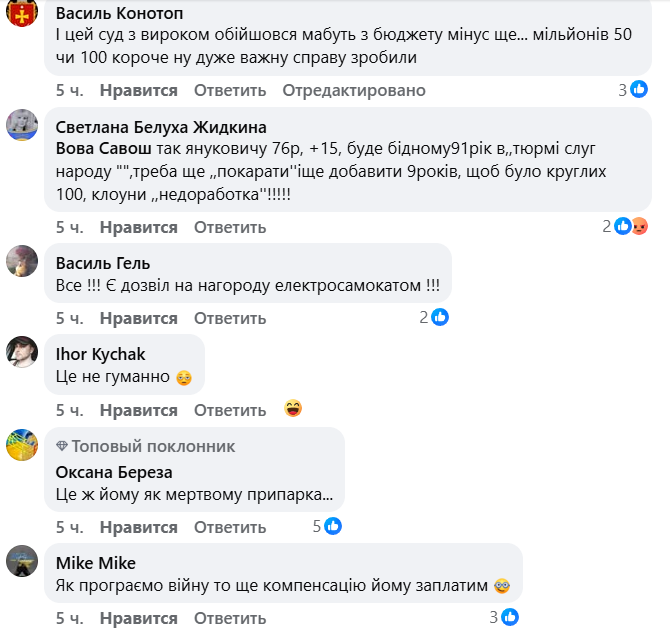Open reactions on Светлана Белуха Жидкина's comment
Viewport: 670px width, 632px height.
pos(631,226)
